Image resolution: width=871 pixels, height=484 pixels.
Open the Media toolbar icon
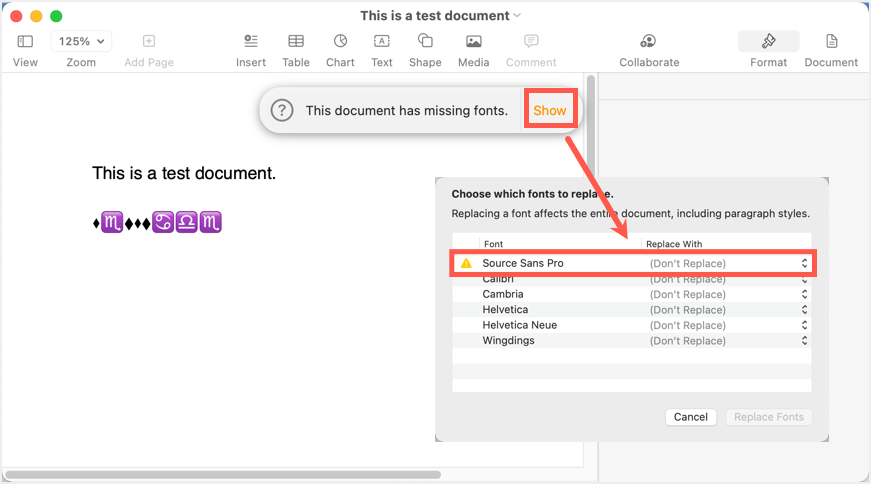474,41
